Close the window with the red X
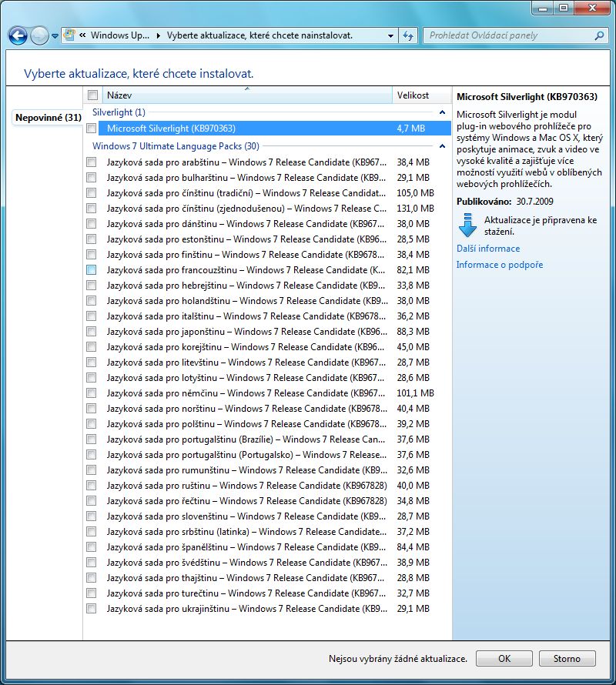Image resolution: width=616 pixels, height=685 pixels. pos(592,8)
